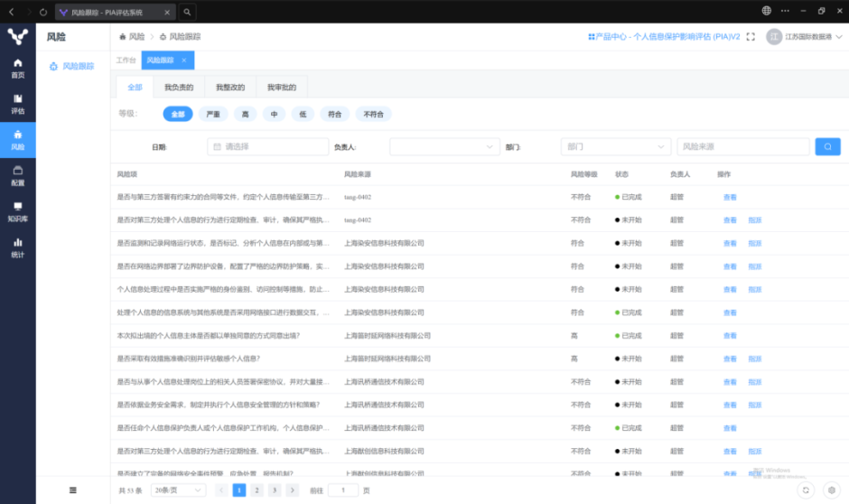Switch to the 我负责的 tab
This screenshot has height=504, width=849.
(178, 88)
